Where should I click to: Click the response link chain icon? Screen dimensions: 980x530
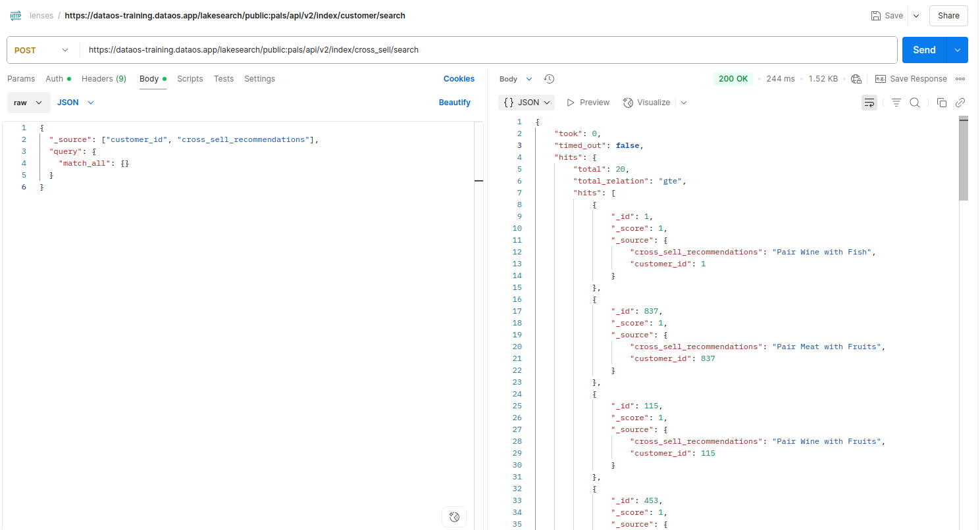pos(960,103)
